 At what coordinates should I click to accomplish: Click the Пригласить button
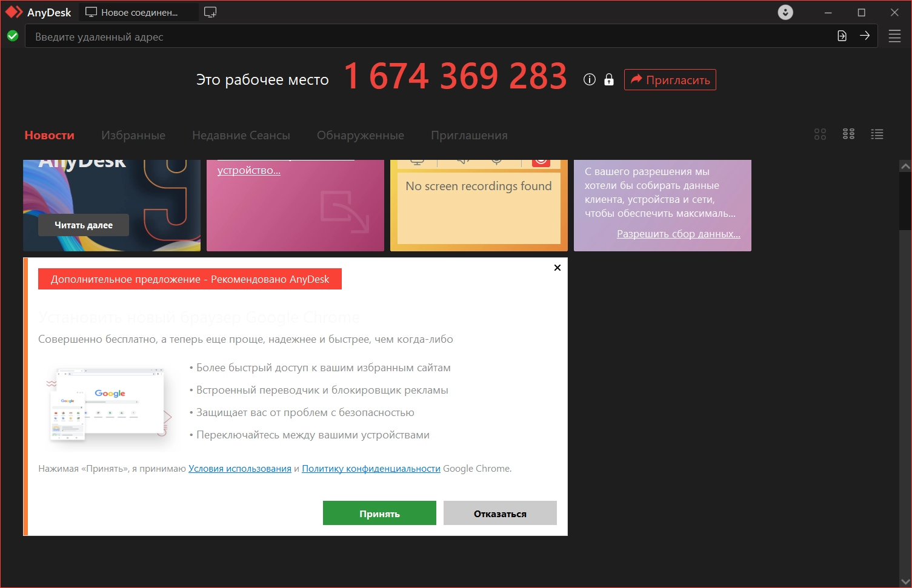pyautogui.click(x=670, y=80)
